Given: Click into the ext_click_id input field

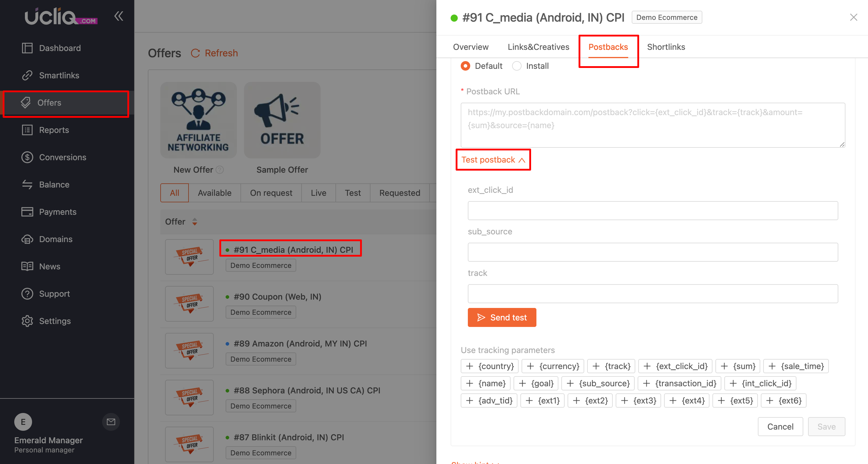Looking at the screenshot, I should click(652, 211).
